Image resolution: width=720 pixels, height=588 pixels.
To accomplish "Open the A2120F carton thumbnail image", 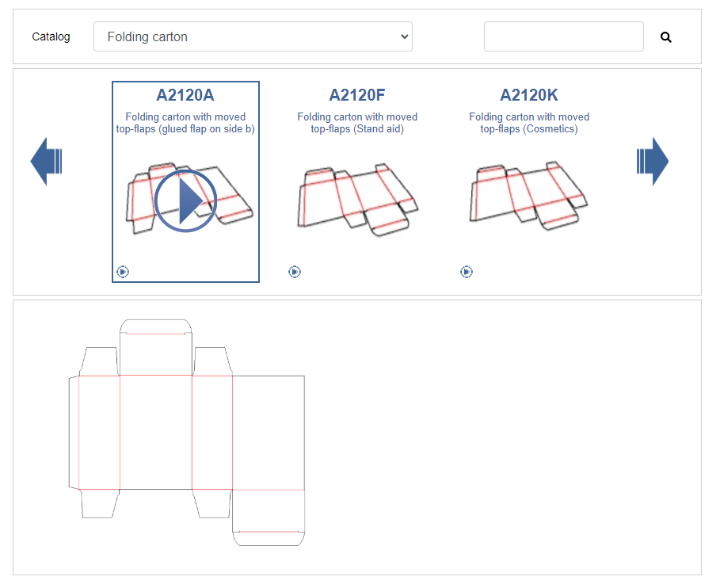I will [x=357, y=200].
